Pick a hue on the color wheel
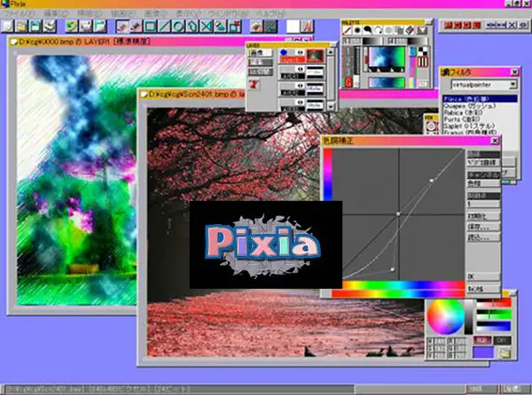Screen dimensions: 532x395 click(445, 318)
